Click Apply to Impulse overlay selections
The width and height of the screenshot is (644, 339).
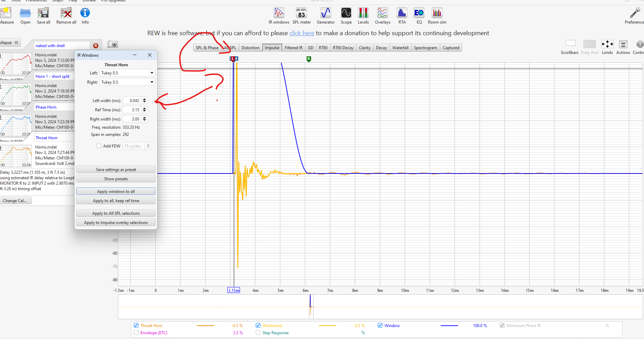[x=116, y=223]
